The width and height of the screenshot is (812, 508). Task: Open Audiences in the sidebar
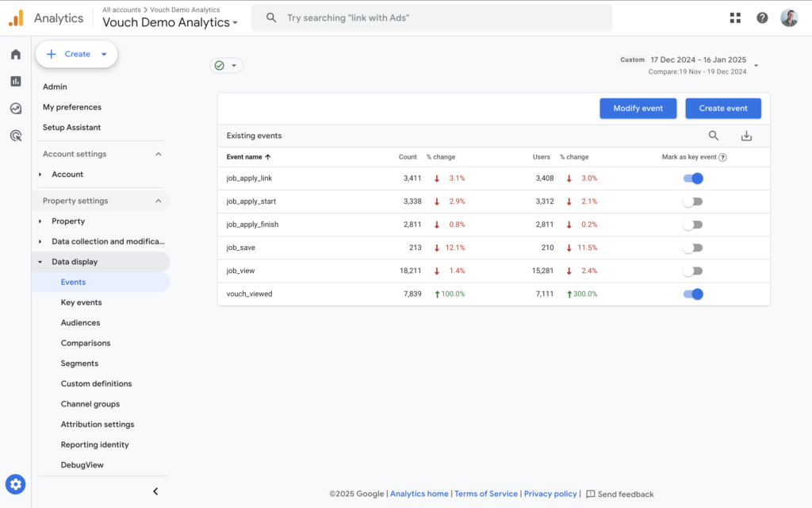[x=80, y=322]
